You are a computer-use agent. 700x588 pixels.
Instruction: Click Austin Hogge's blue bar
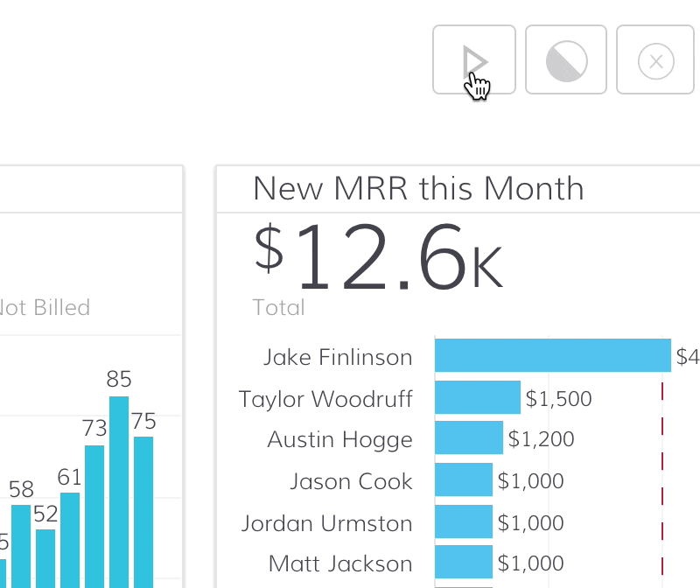(468, 437)
